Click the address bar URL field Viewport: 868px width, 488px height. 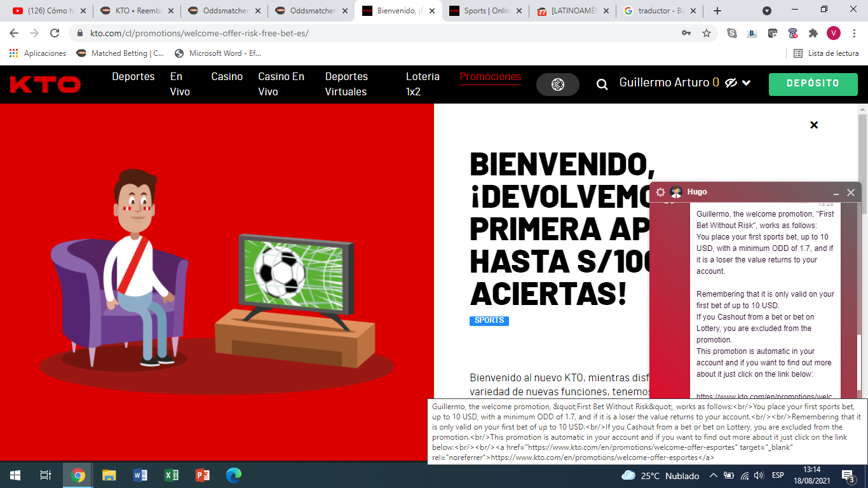[381, 33]
